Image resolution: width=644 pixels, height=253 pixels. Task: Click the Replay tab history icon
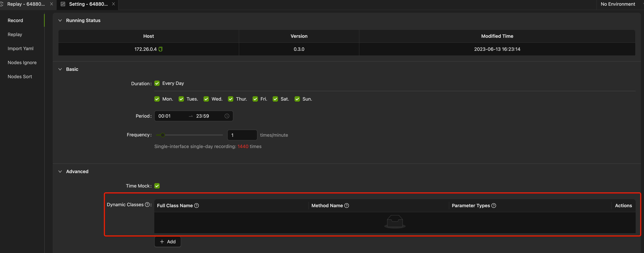pos(2,4)
